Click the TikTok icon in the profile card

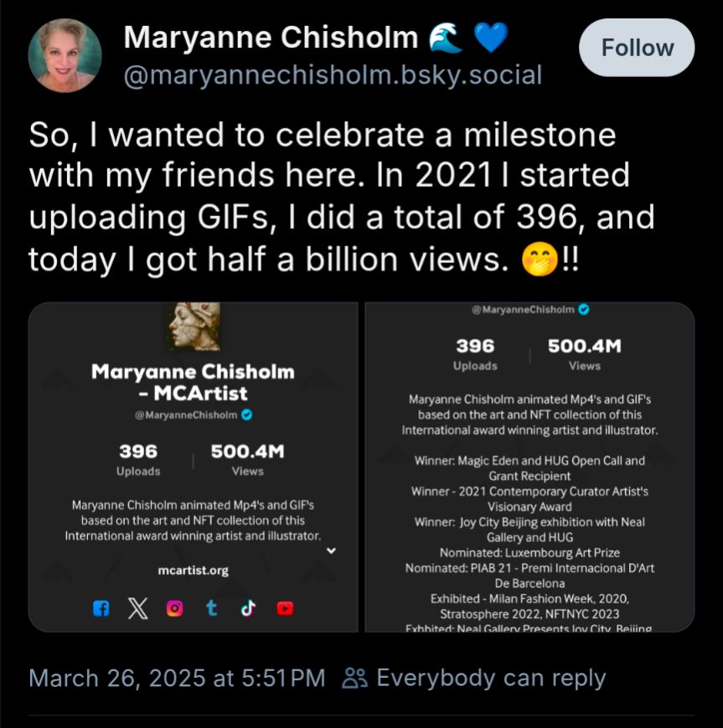click(x=248, y=609)
